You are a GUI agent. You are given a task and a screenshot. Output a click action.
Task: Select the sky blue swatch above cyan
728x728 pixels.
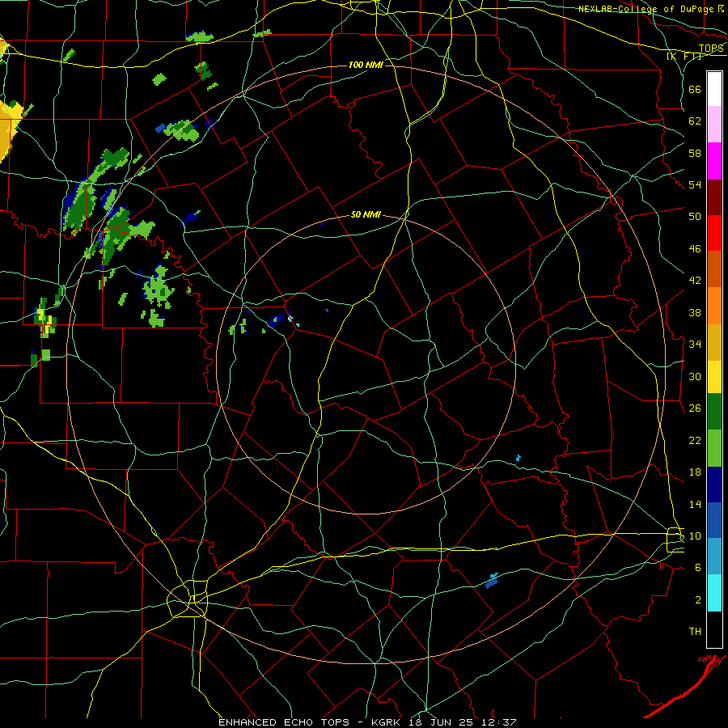714,557
